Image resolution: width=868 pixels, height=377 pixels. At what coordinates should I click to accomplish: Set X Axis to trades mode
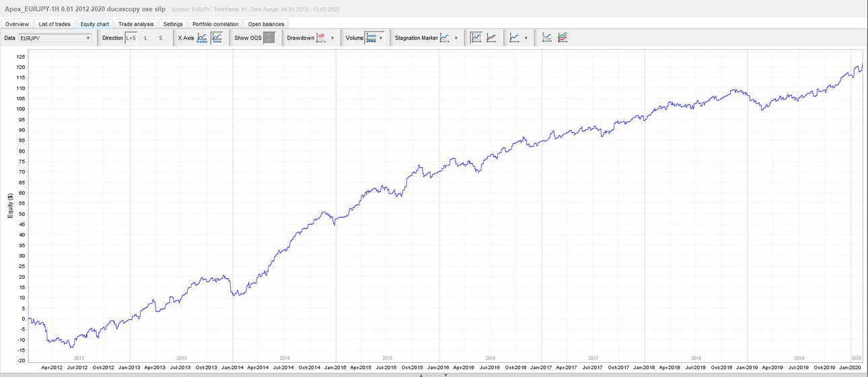202,38
